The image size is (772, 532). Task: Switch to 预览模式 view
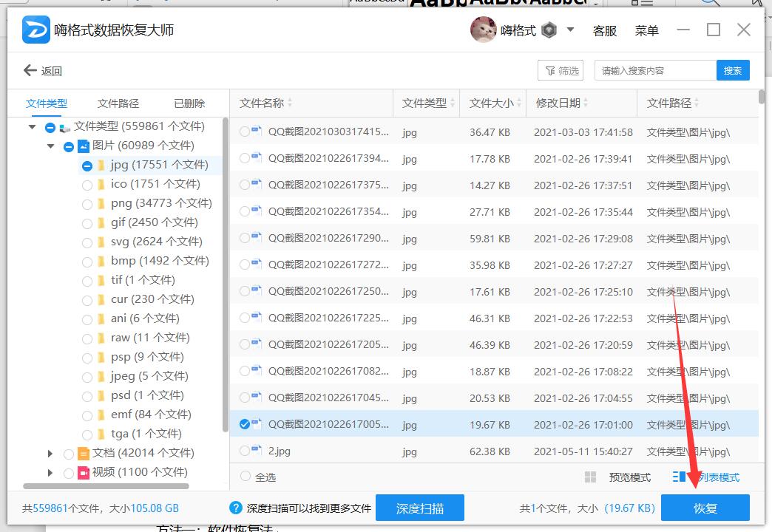tap(630, 477)
